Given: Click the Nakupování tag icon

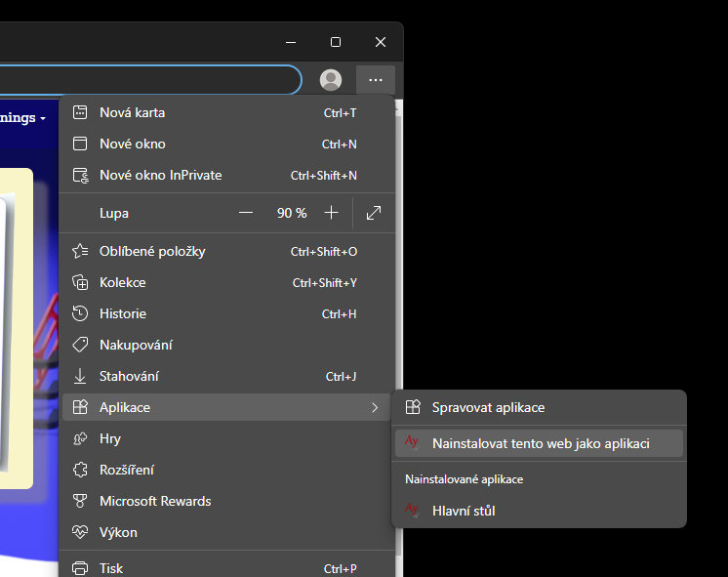Looking at the screenshot, I should [x=80, y=345].
